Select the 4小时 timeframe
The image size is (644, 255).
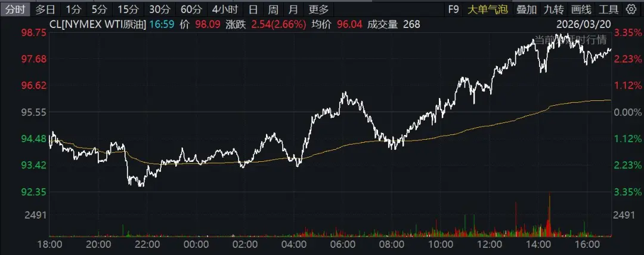click(x=225, y=9)
